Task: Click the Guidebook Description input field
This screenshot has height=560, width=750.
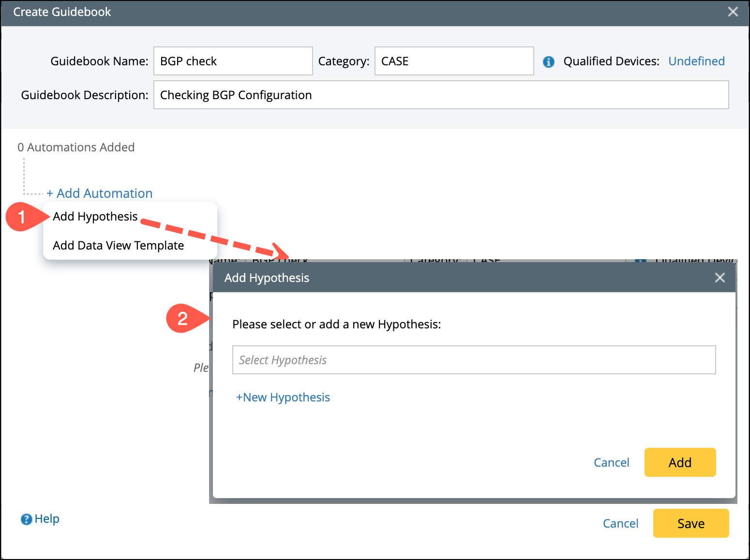Action: tap(441, 95)
